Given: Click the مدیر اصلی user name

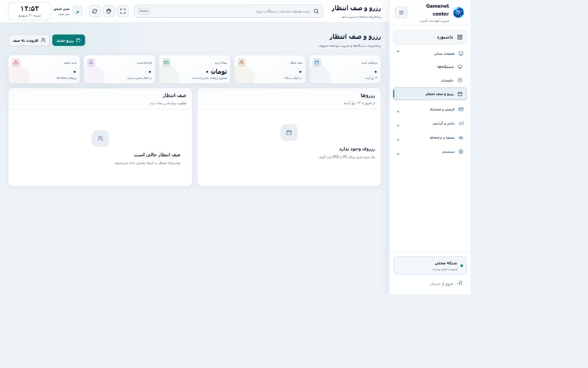Looking at the screenshot, I should tap(61, 9).
